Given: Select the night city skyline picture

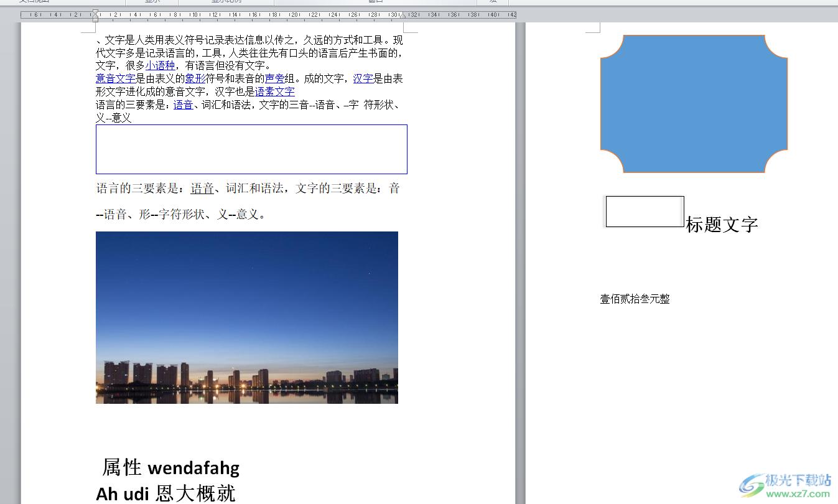Looking at the screenshot, I should [x=247, y=317].
